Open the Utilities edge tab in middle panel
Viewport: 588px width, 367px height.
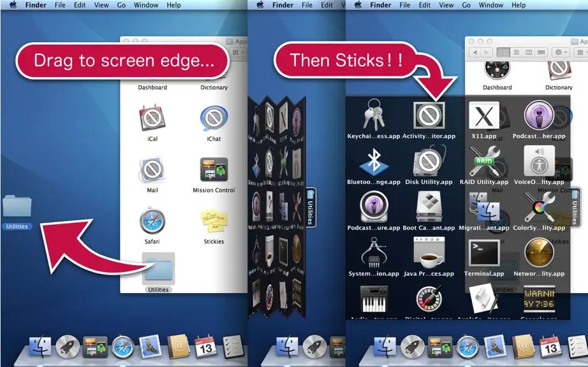(311, 208)
